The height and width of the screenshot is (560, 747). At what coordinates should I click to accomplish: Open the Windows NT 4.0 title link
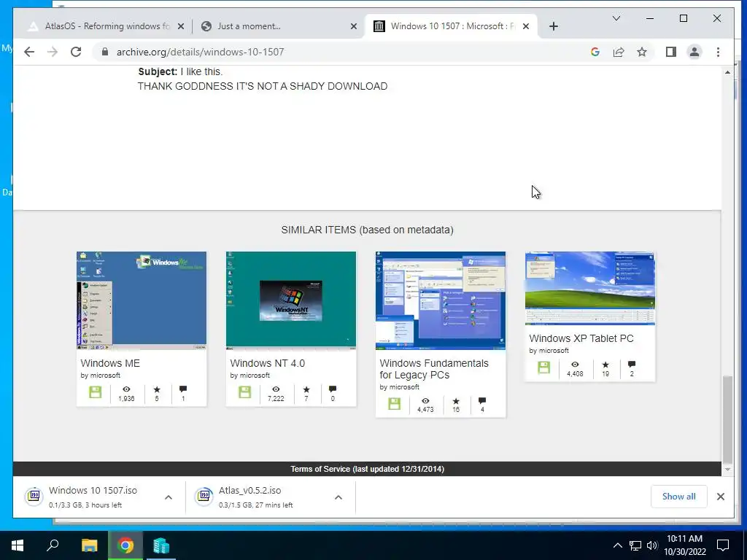pyautogui.click(x=267, y=363)
